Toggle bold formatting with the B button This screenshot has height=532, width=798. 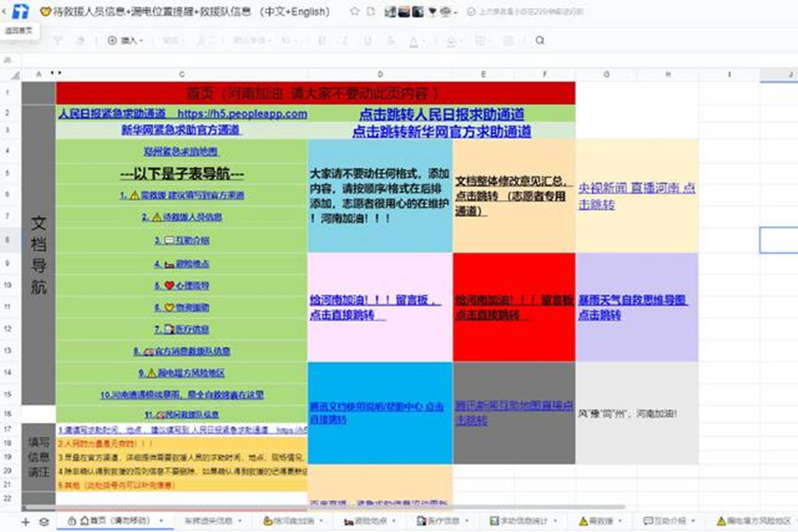click(322, 41)
